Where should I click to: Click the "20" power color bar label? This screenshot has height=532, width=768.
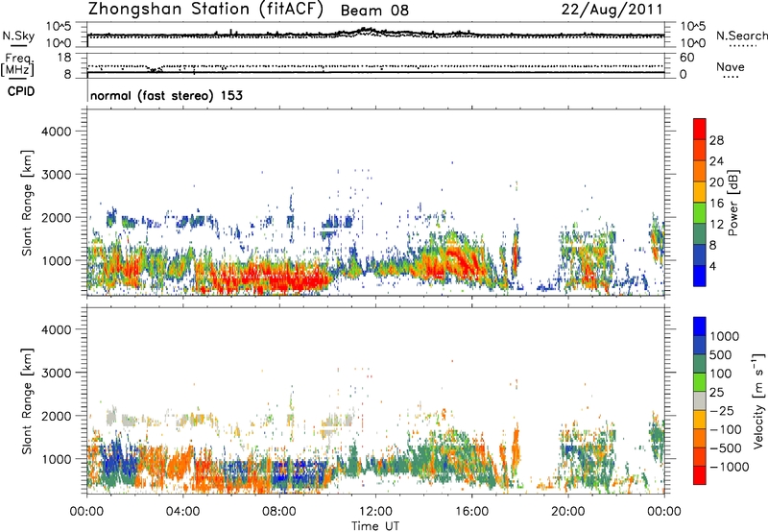click(716, 182)
